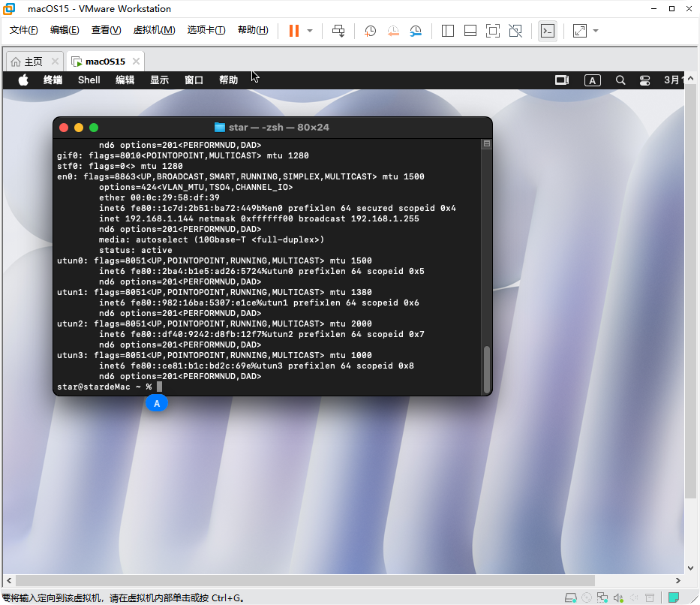Open Screen Mirroring from the macOS menu bar
This screenshot has height=605, width=700.
[561, 80]
